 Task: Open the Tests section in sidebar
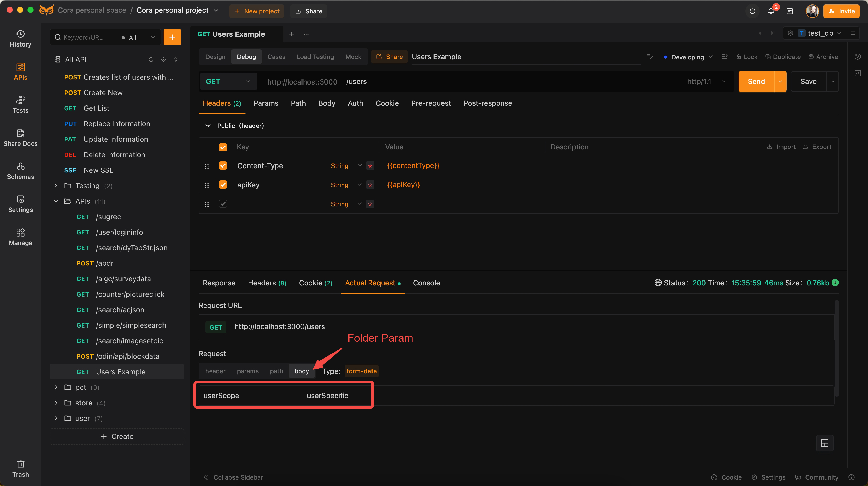point(21,104)
